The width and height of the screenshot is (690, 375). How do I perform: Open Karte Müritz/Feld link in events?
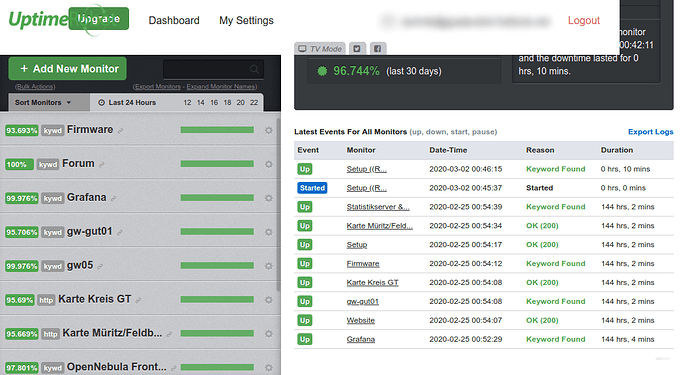pos(380,226)
